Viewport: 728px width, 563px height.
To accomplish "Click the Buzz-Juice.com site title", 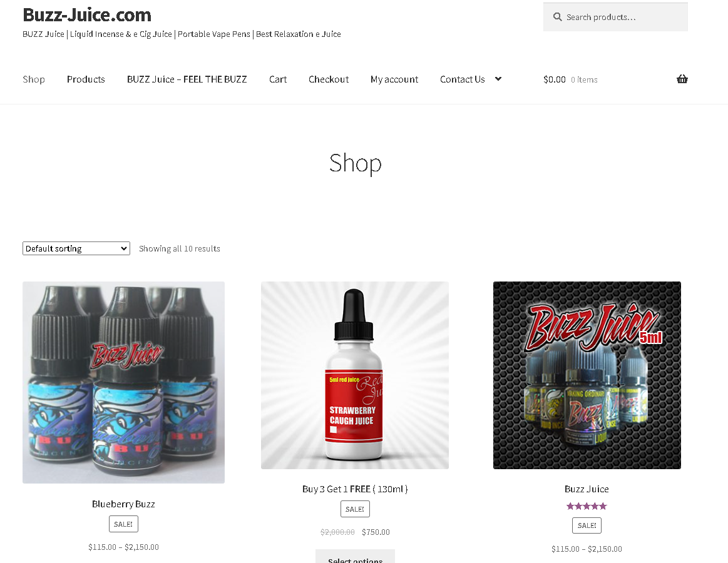I will (87, 15).
